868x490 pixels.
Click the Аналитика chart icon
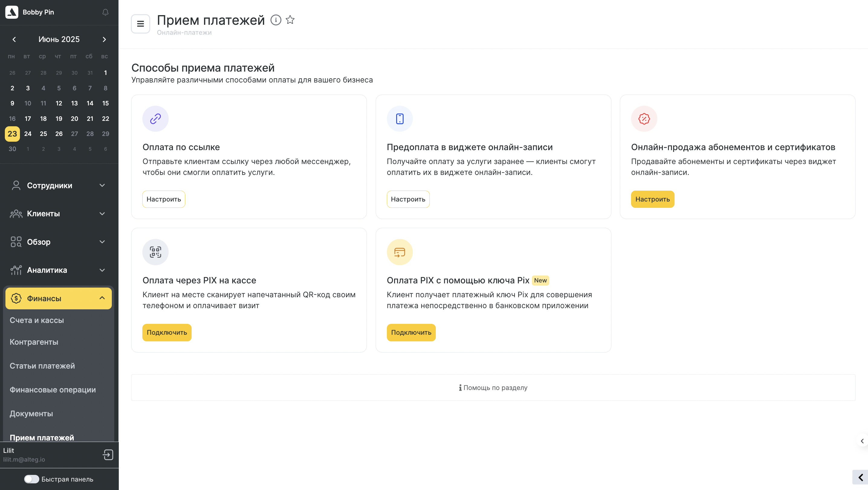pos(16,270)
